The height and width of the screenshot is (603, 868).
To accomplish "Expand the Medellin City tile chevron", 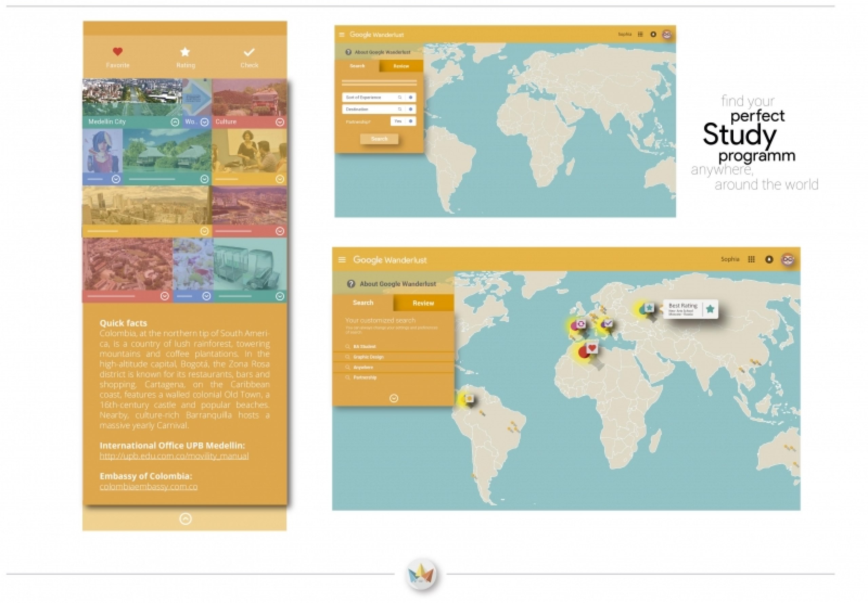I will click(x=175, y=122).
